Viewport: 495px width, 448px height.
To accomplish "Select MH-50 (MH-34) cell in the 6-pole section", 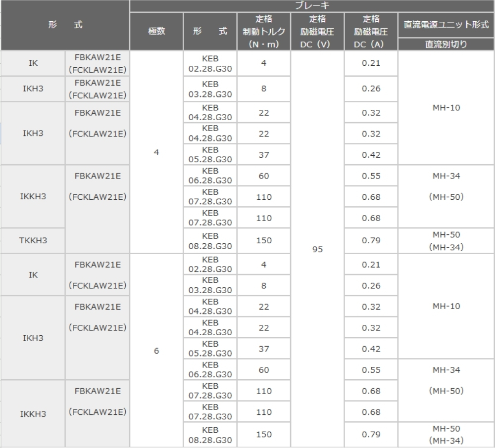I will [446, 434].
